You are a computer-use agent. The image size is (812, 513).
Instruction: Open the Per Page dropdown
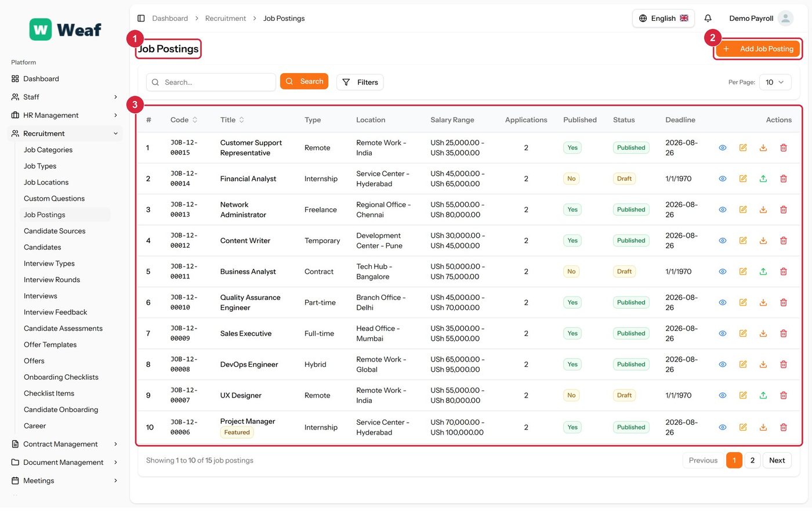pyautogui.click(x=775, y=82)
